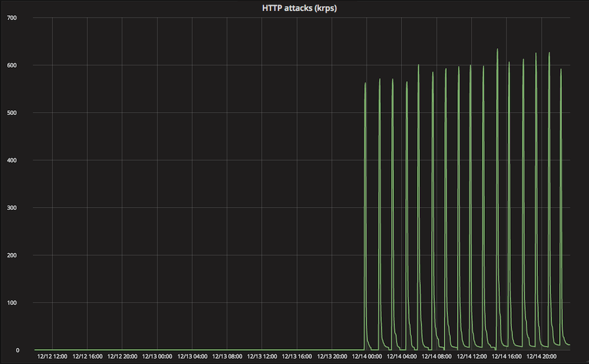Select the 700 y-axis label
Image resolution: width=589 pixels, height=364 pixels.
[12, 18]
